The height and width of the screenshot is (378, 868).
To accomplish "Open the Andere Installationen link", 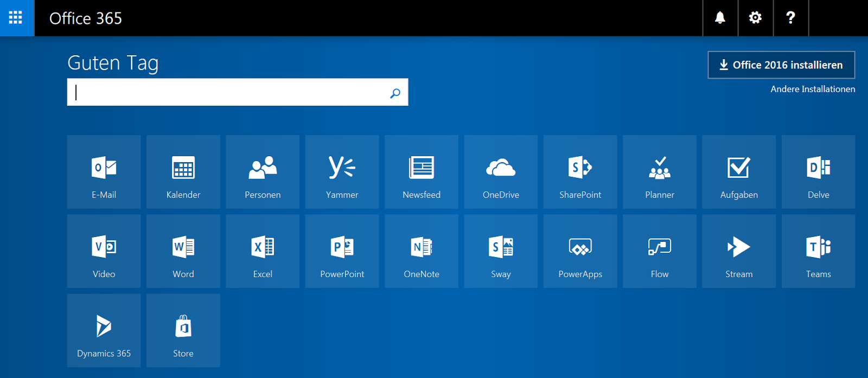I will tap(813, 89).
